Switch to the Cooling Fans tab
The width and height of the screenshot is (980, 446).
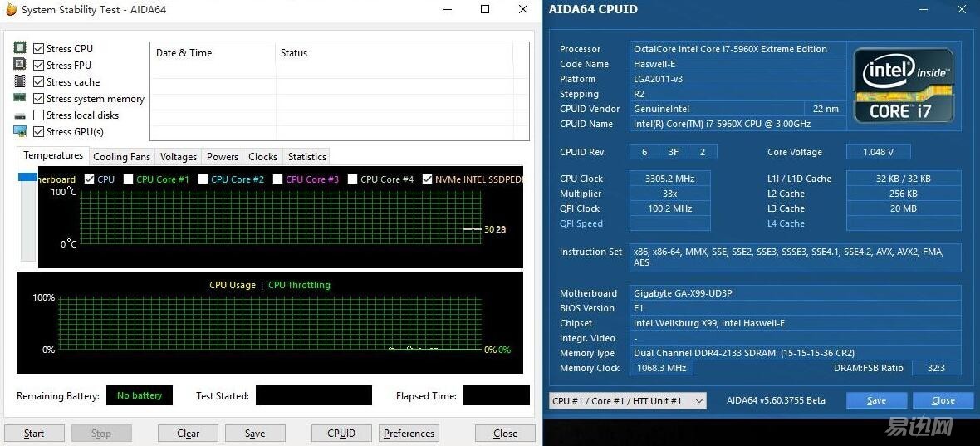121,157
